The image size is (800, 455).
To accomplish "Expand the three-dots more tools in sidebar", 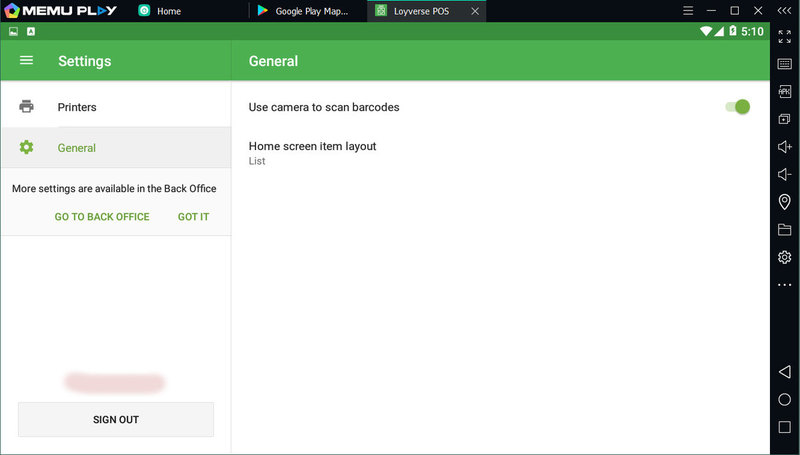I will [785, 285].
